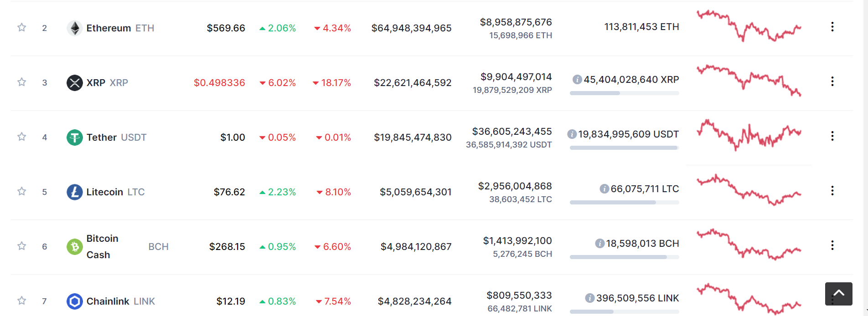
Task: Open the Litecoin name link
Action: point(105,192)
